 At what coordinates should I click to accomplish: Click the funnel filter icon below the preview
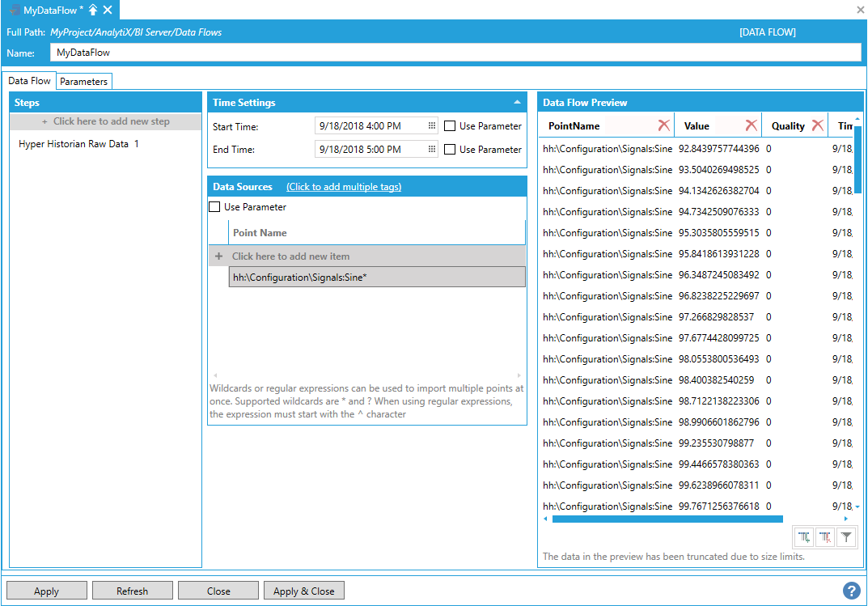(846, 536)
